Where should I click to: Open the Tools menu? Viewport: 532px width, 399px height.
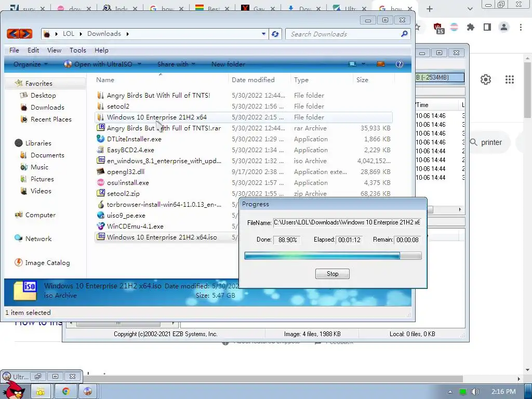78,50
